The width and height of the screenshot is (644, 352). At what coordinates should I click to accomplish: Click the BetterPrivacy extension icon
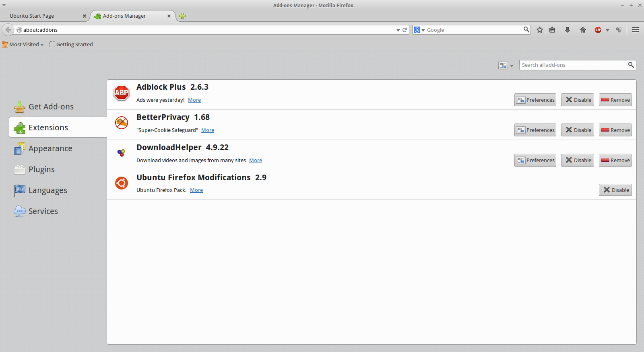121,123
